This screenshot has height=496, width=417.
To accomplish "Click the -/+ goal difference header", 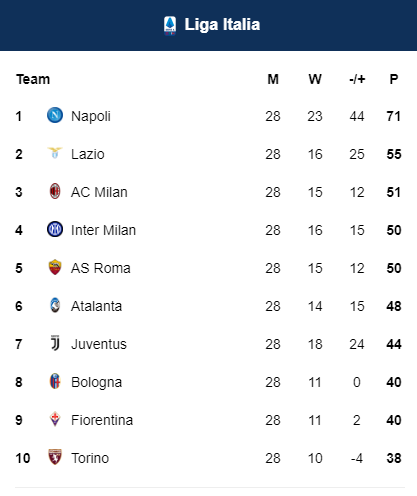I will (x=357, y=79).
